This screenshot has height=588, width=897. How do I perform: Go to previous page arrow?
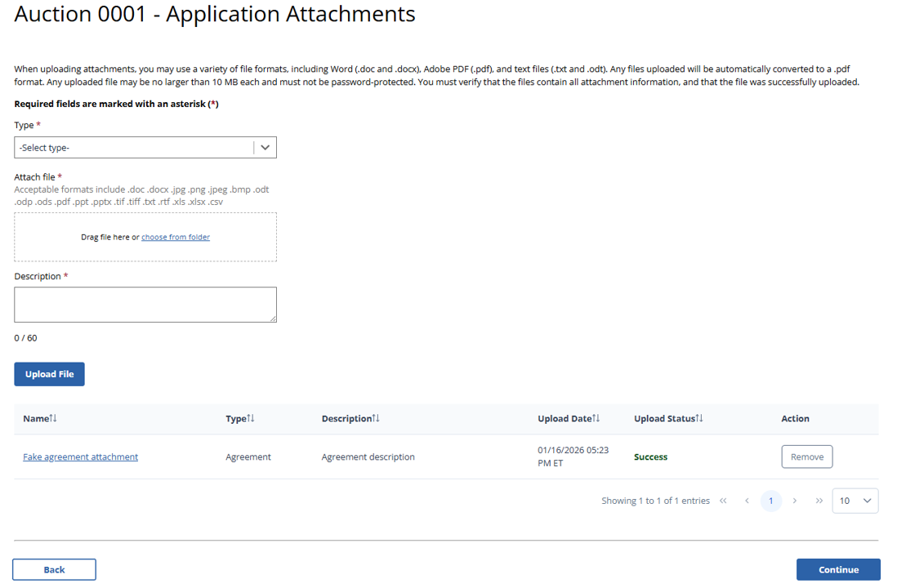coord(747,501)
